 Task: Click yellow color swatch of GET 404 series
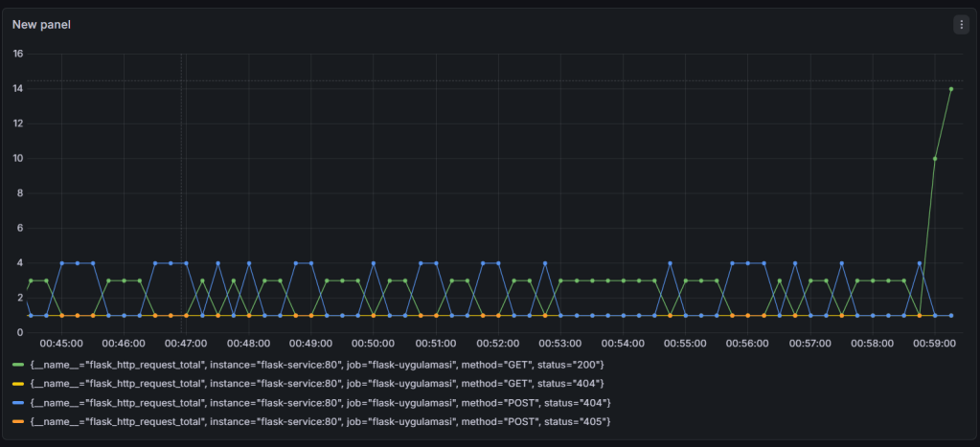click(18, 383)
